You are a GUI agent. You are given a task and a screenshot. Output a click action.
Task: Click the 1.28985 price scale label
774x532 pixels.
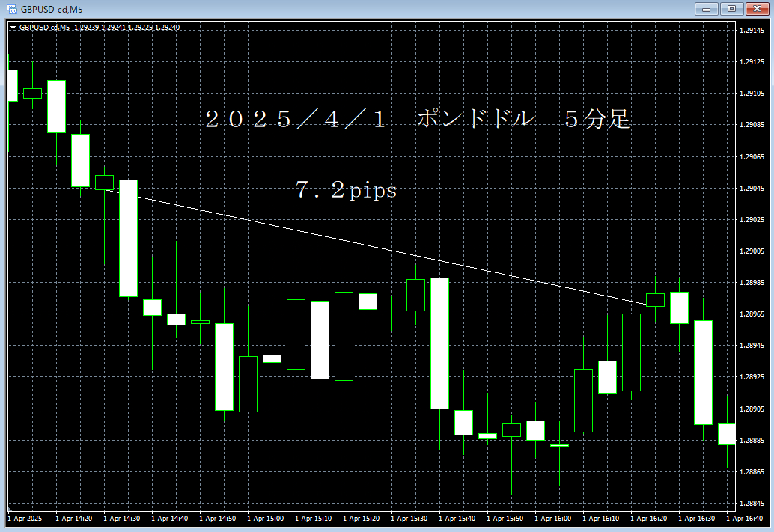click(752, 283)
